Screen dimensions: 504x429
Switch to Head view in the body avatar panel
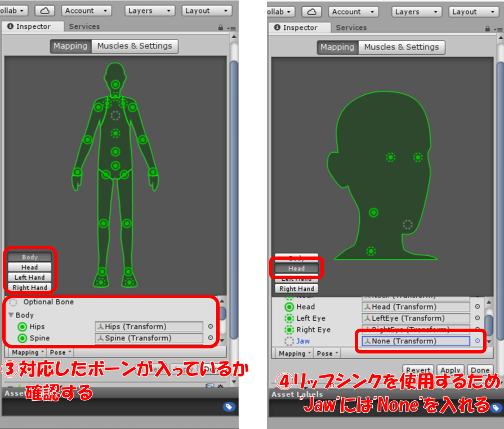[x=30, y=267]
